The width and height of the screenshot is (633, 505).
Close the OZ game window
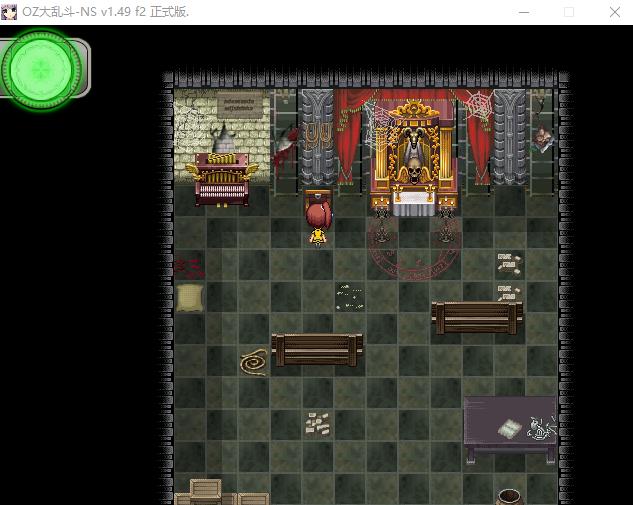click(615, 12)
